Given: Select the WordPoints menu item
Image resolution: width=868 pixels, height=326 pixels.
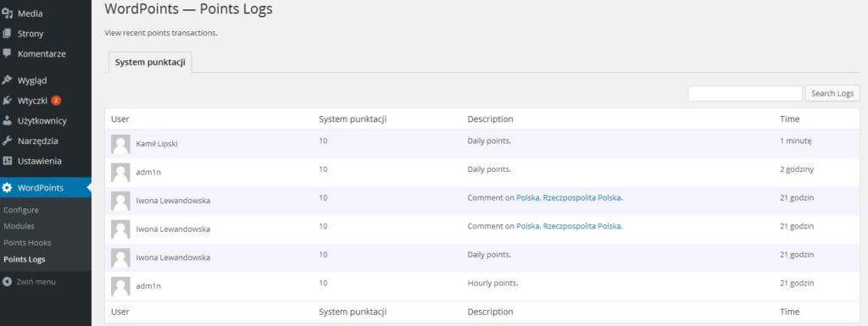Looking at the screenshot, I should (46, 188).
